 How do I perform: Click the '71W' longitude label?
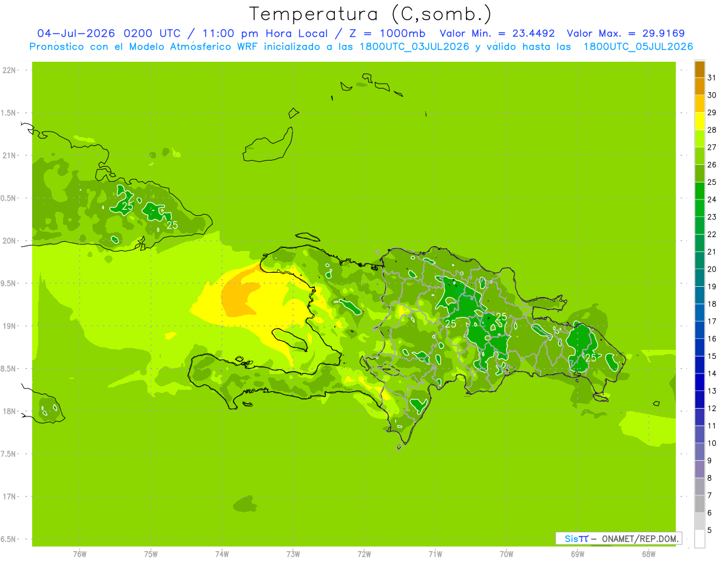pyautogui.click(x=435, y=554)
